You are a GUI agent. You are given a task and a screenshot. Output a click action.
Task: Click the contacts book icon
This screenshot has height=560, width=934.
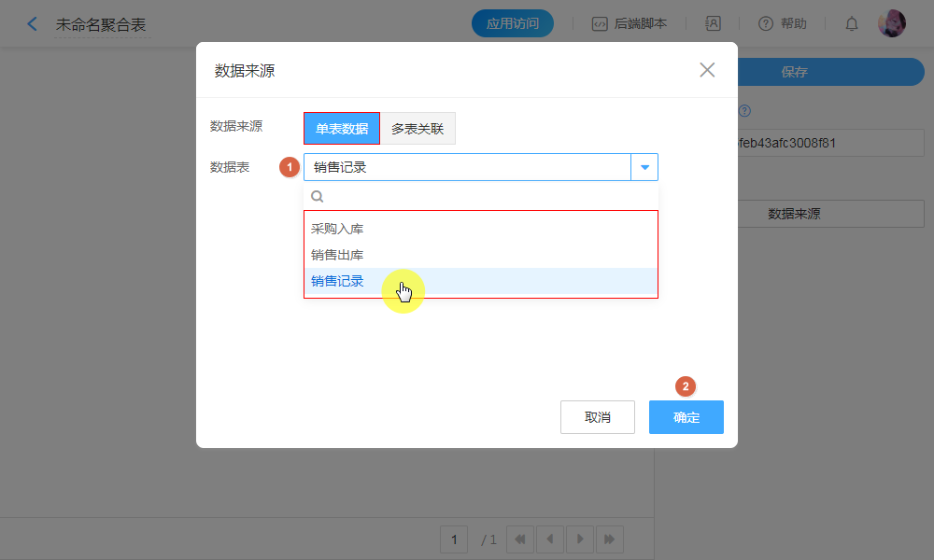click(x=713, y=24)
